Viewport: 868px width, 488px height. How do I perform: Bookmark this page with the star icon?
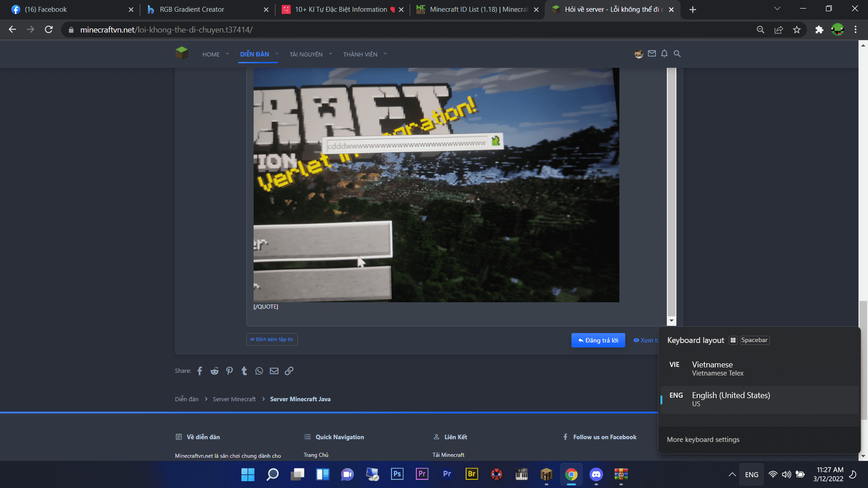797,30
